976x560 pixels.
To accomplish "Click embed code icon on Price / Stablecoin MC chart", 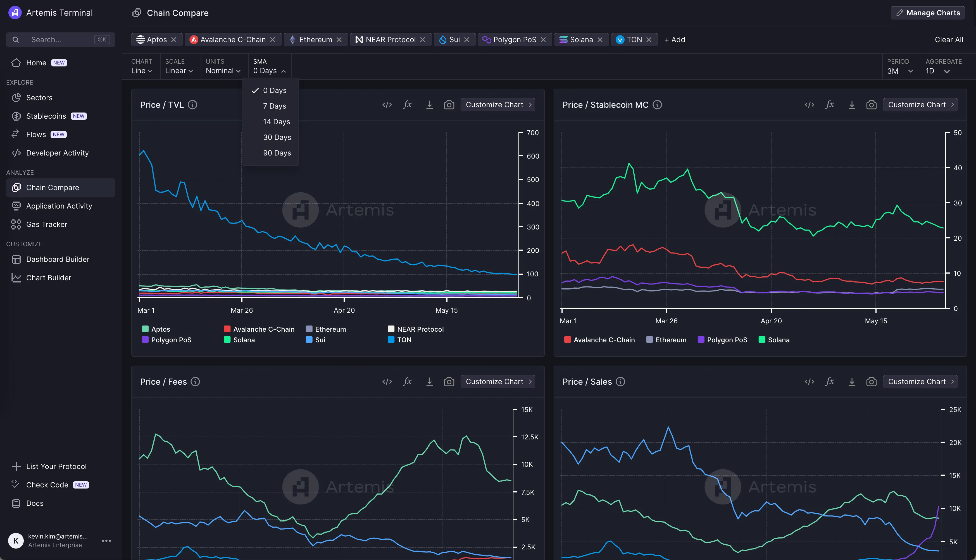I will [809, 105].
